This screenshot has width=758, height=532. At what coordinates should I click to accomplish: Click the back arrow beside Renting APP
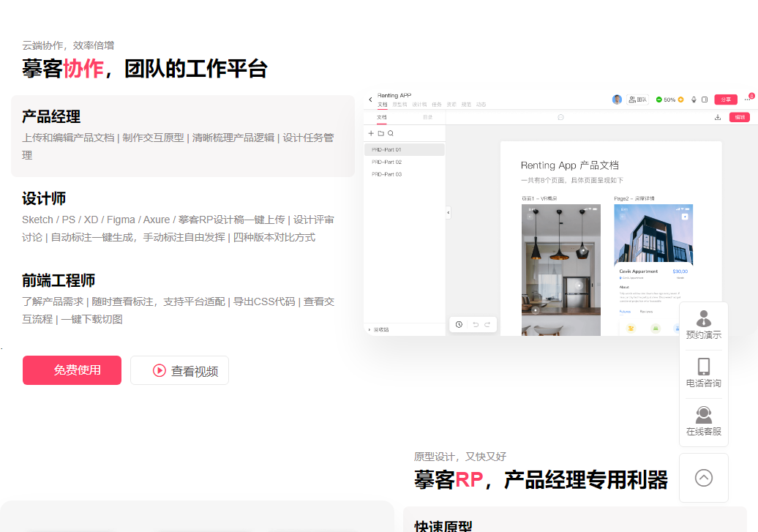[370, 100]
